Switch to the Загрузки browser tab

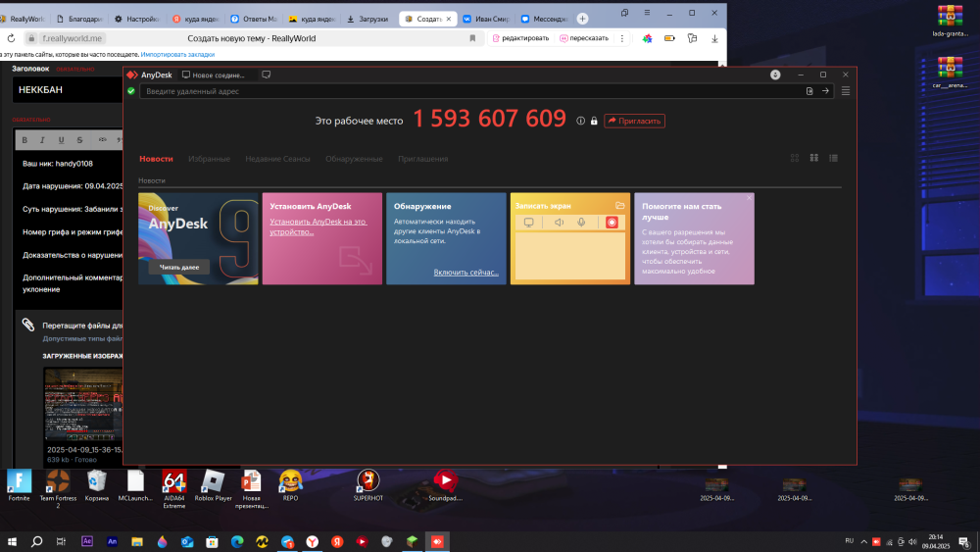pos(367,19)
